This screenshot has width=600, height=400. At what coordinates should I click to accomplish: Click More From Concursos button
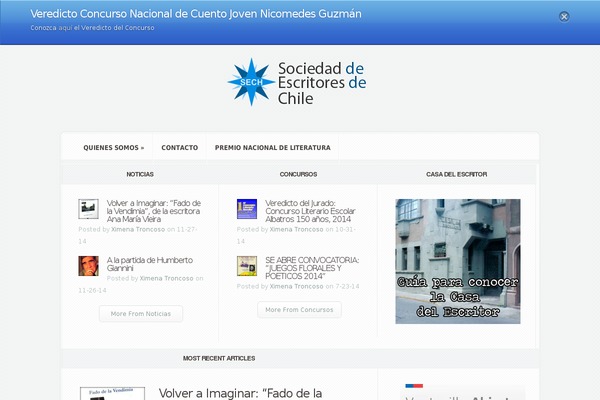point(299,310)
